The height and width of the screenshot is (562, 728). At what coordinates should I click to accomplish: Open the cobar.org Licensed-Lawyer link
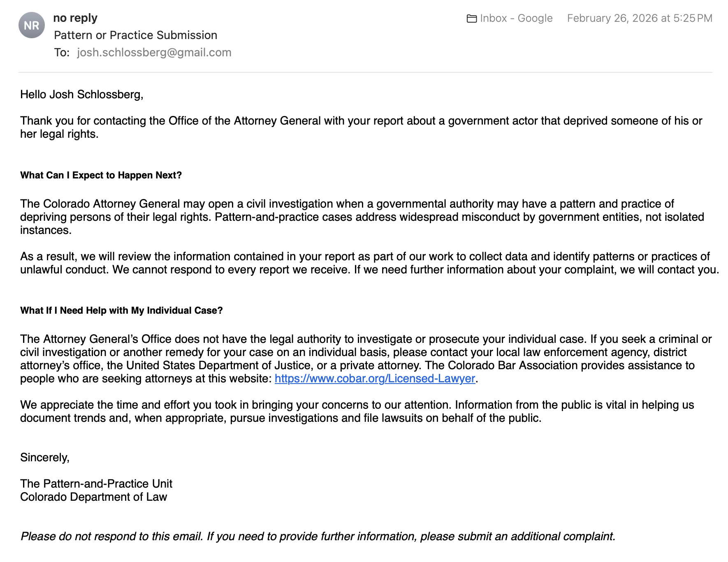pos(375,378)
